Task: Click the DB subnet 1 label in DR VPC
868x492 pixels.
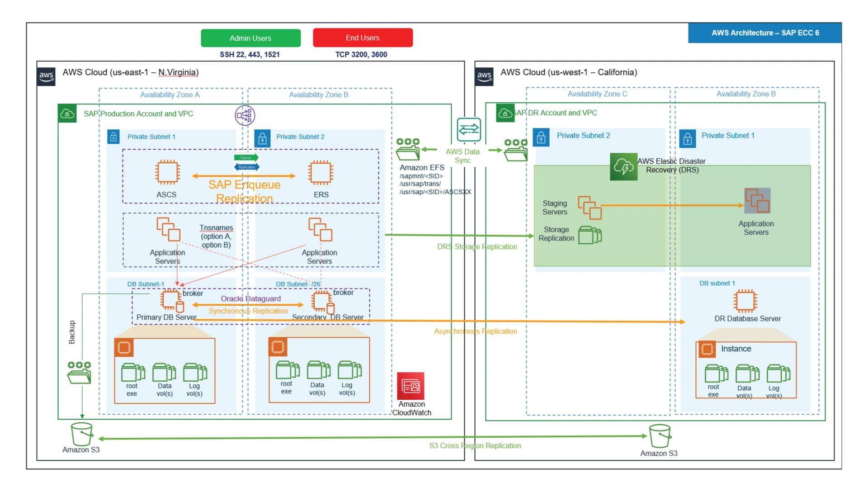Action: [717, 284]
